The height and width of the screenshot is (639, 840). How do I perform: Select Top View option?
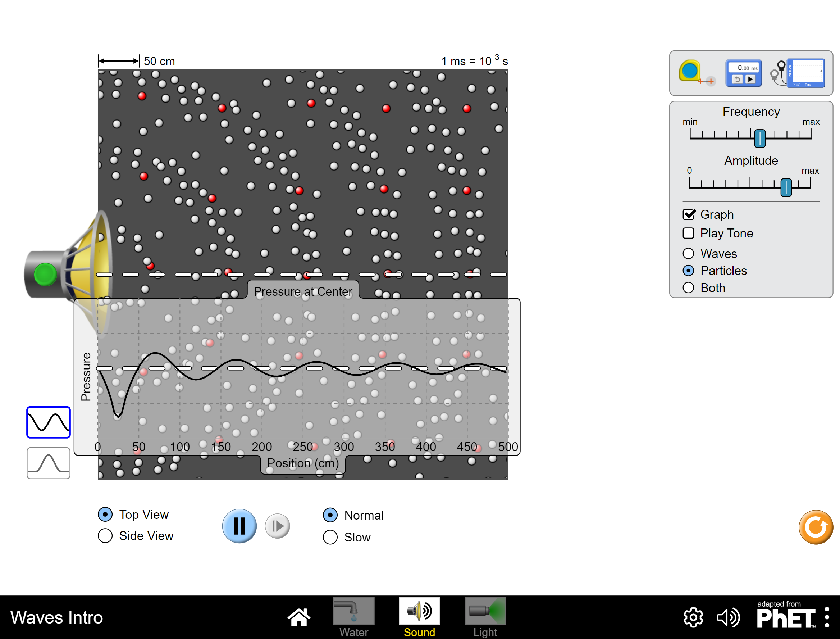coord(105,514)
